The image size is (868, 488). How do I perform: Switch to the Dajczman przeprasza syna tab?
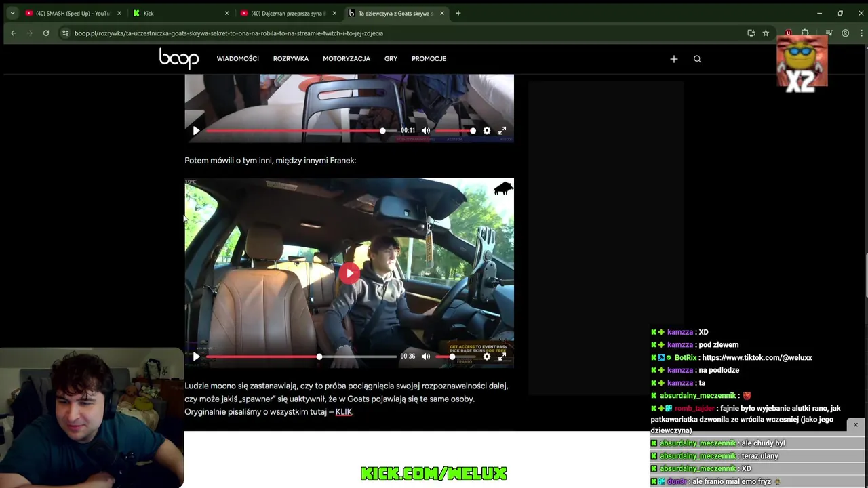pos(289,13)
